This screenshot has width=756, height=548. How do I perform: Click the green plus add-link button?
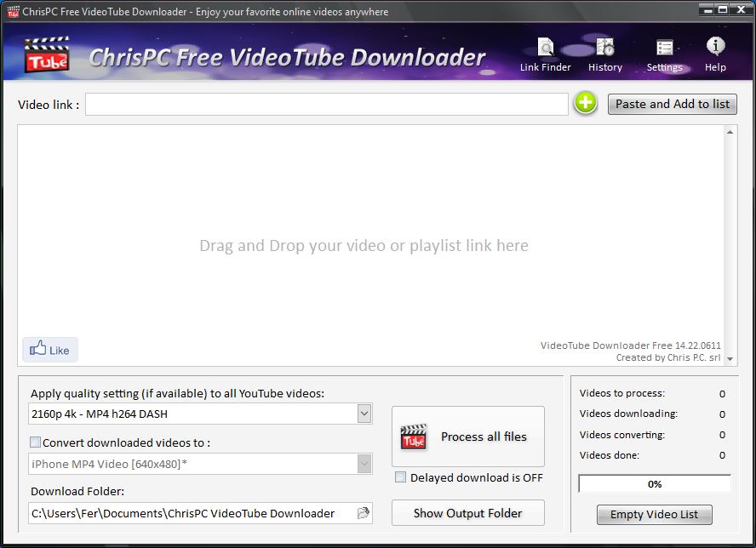pos(586,103)
